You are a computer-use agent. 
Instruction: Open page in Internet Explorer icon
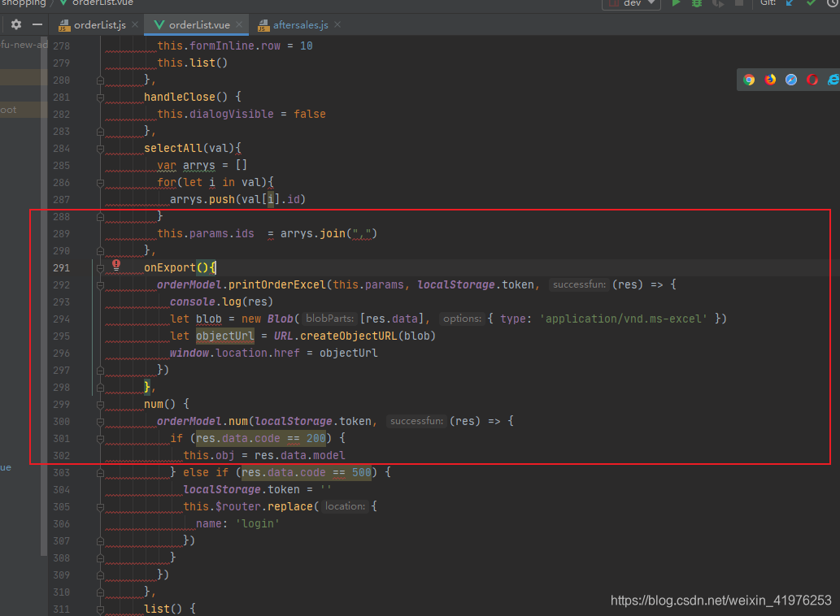833,80
